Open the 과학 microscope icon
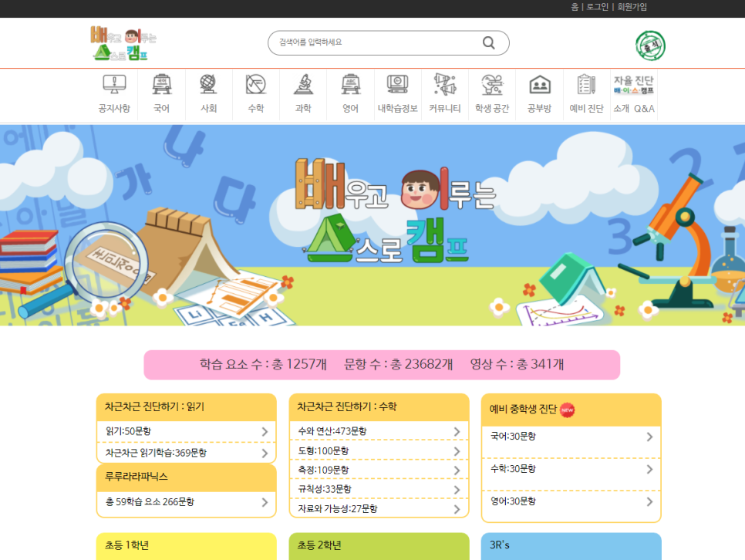 303,85
